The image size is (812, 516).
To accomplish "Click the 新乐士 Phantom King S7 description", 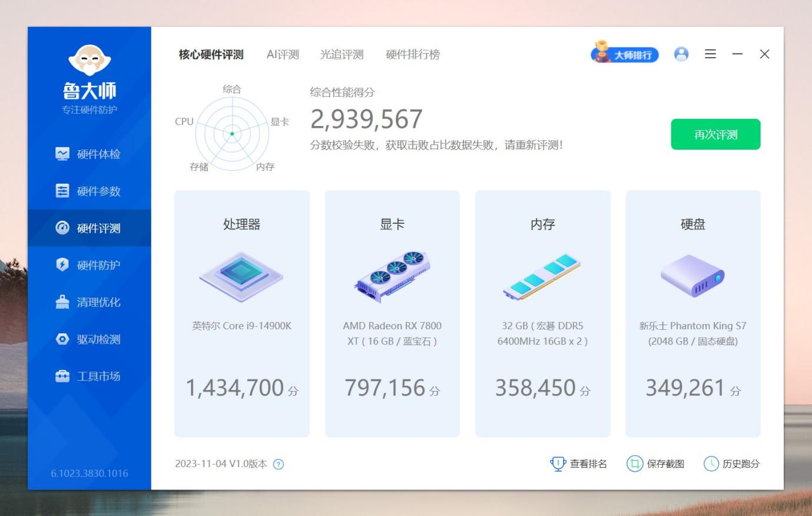I will coord(692,333).
